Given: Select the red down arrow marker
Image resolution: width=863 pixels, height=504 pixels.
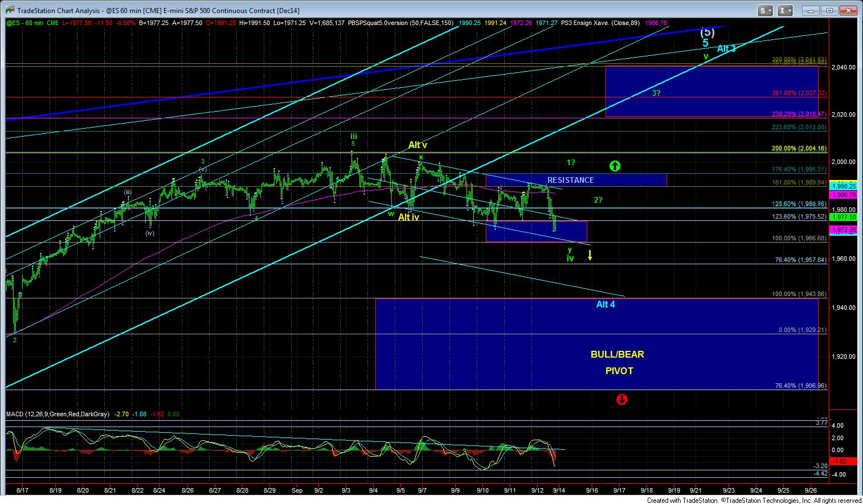Looking at the screenshot, I should [621, 399].
